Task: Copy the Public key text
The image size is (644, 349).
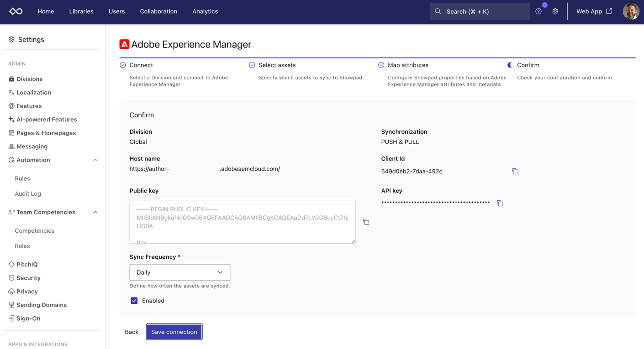Action: tap(366, 222)
